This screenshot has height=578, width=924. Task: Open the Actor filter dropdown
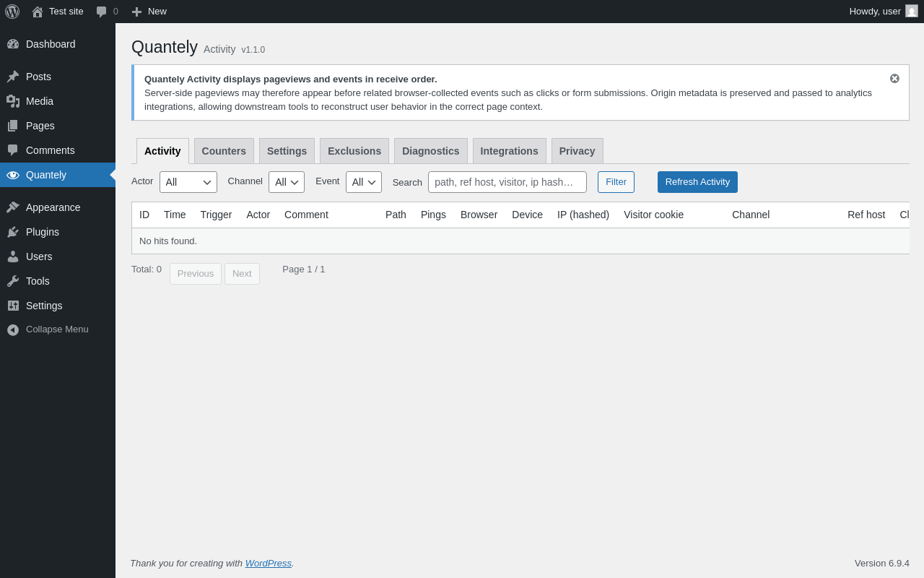point(188,182)
